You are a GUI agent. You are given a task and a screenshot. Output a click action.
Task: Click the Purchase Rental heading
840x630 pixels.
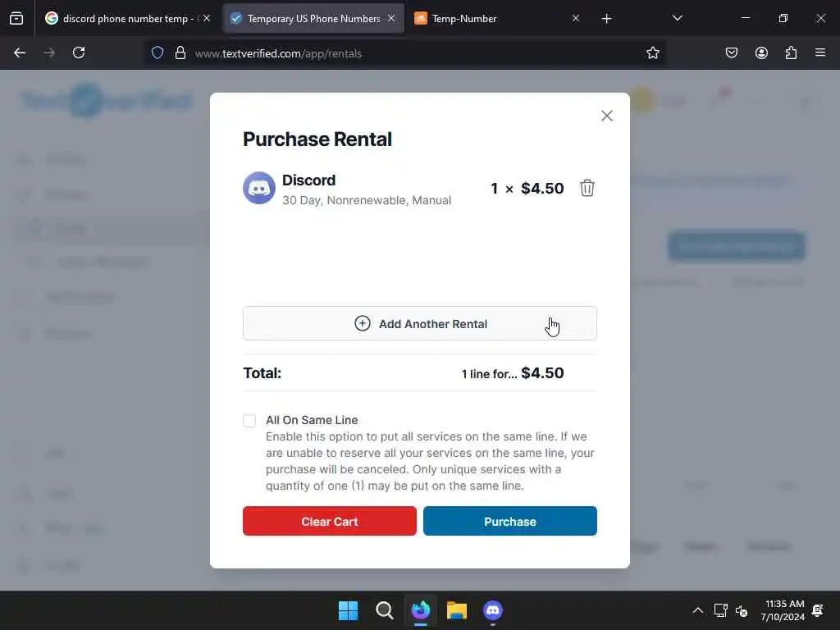click(317, 139)
